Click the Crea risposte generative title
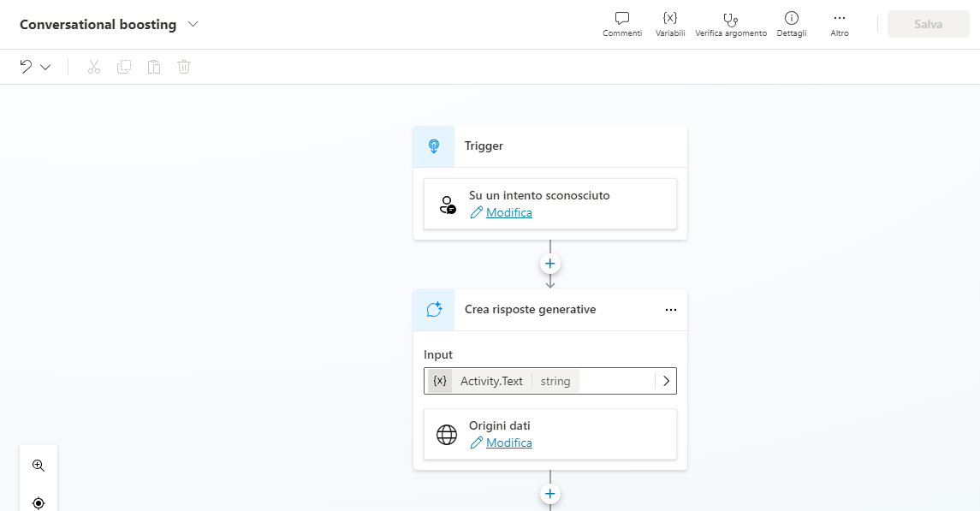The height and width of the screenshot is (511, 980). click(530, 309)
